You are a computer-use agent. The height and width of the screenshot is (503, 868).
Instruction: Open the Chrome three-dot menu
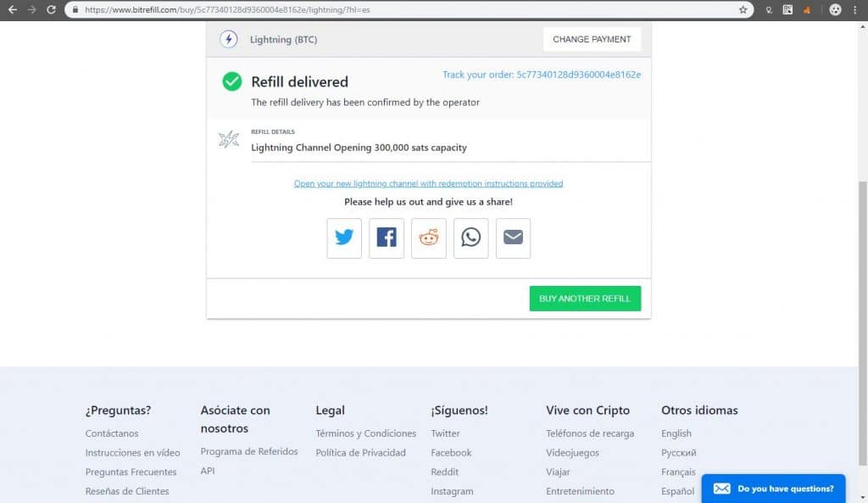[x=854, y=9]
